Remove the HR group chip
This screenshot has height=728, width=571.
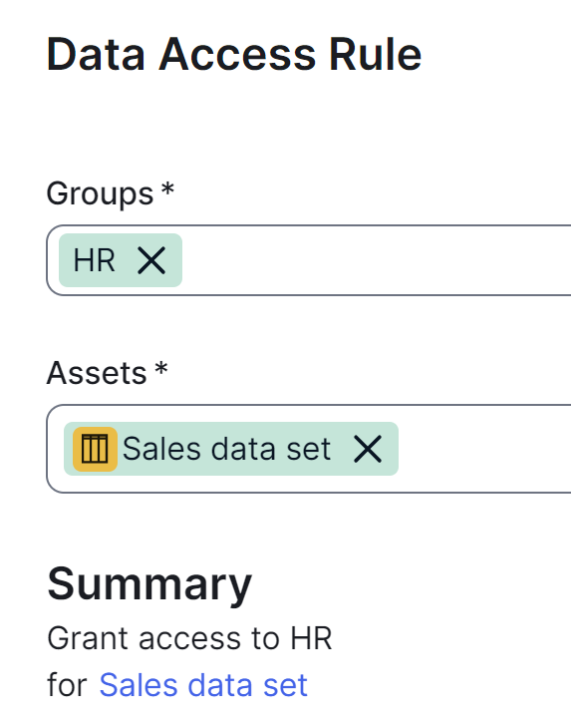(151, 260)
